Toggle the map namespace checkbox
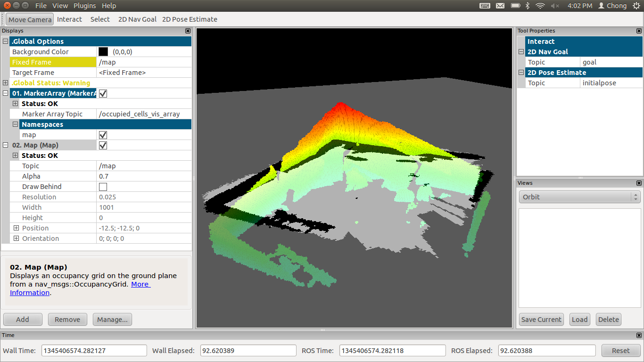 103,135
